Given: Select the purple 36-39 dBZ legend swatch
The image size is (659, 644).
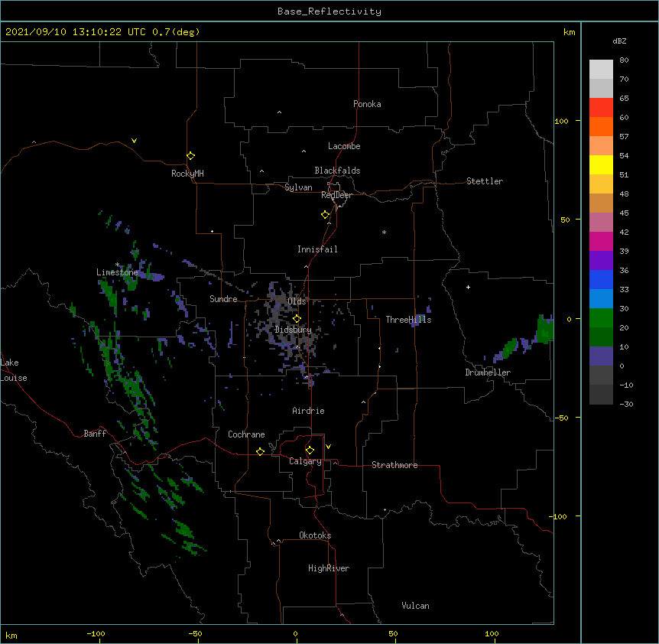Looking at the screenshot, I should click(601, 260).
